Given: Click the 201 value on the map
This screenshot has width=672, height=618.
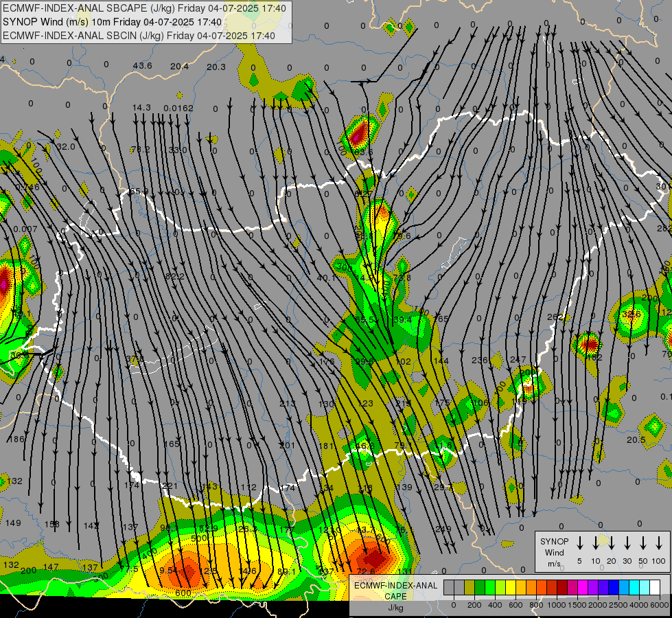Looking at the screenshot, I should click(x=287, y=445).
